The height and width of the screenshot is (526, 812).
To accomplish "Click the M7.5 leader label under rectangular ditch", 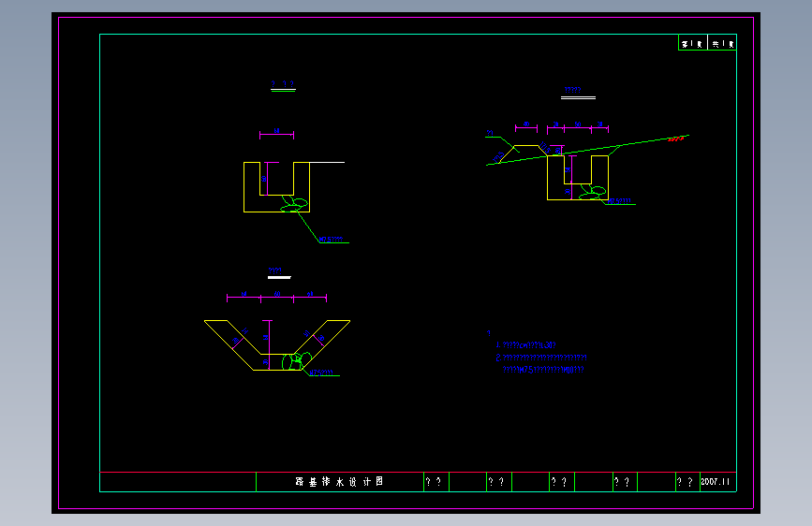I will (x=331, y=240).
